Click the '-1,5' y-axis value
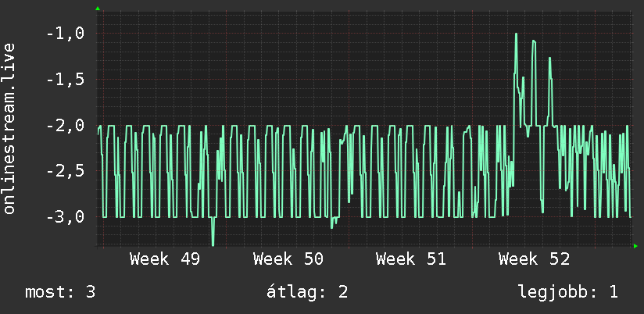 click(65, 80)
